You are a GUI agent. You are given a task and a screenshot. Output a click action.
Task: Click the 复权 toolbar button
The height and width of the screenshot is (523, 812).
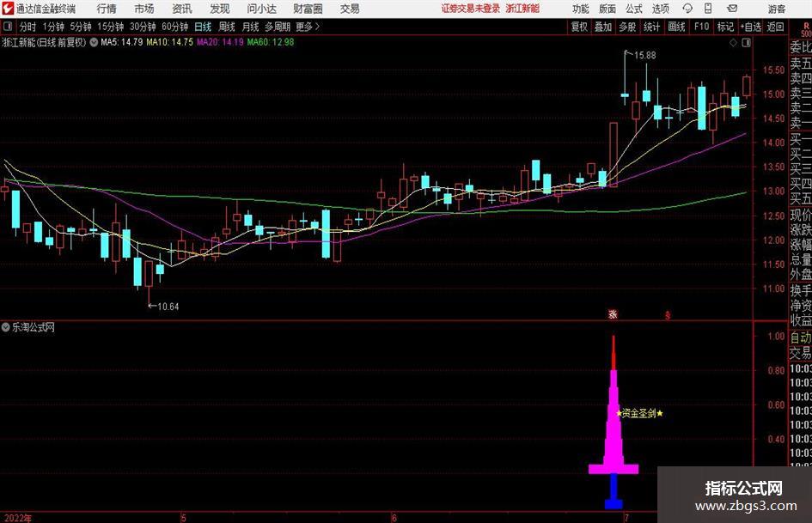click(x=579, y=27)
